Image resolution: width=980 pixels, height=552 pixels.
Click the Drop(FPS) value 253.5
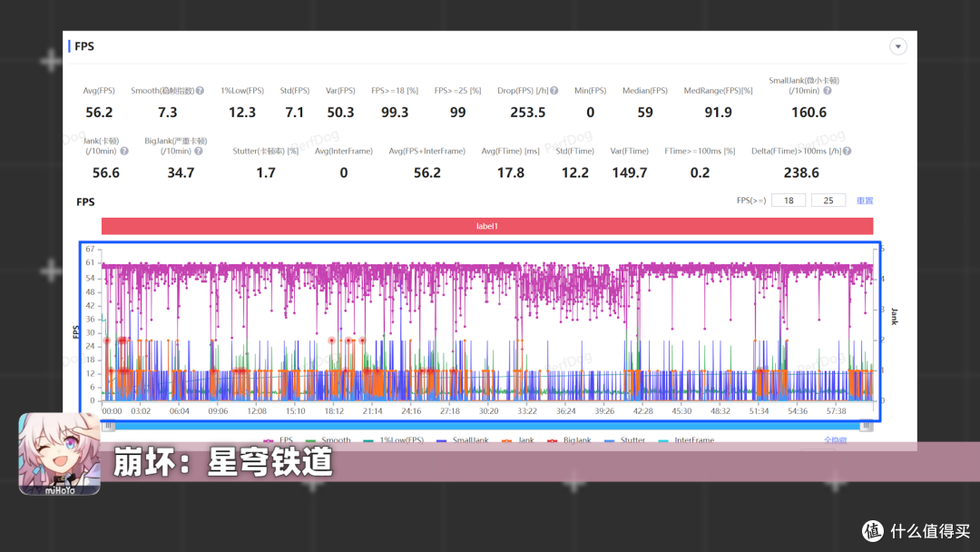[527, 113]
